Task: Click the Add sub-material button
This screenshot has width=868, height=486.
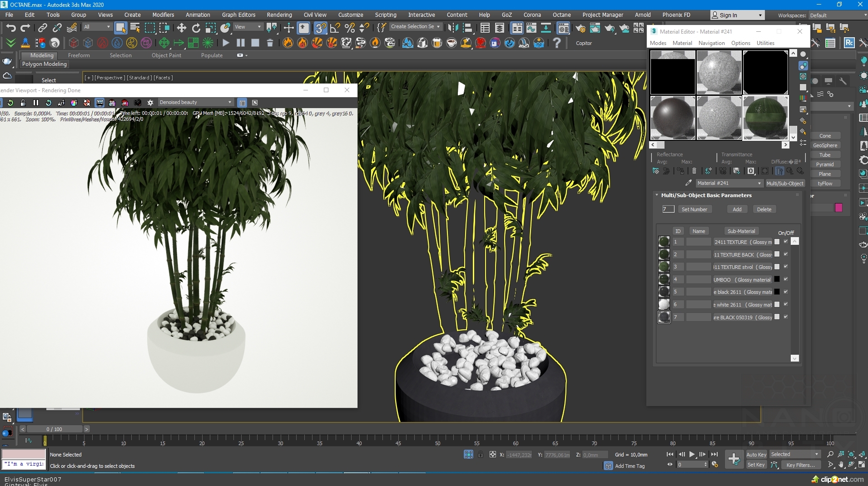Action: [737, 209]
